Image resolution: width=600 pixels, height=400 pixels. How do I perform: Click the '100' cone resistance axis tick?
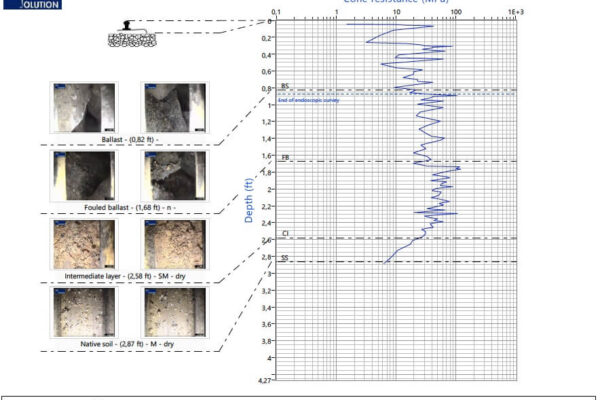[456, 12]
